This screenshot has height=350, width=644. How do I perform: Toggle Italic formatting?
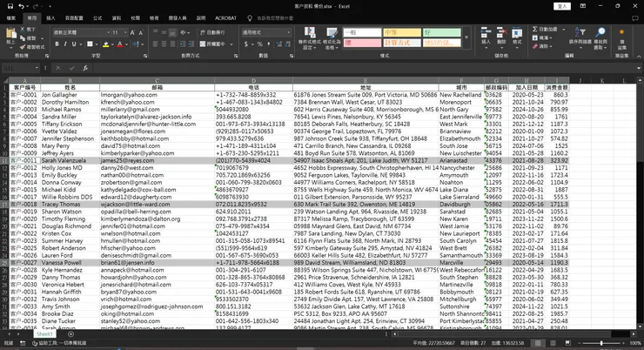click(64, 43)
